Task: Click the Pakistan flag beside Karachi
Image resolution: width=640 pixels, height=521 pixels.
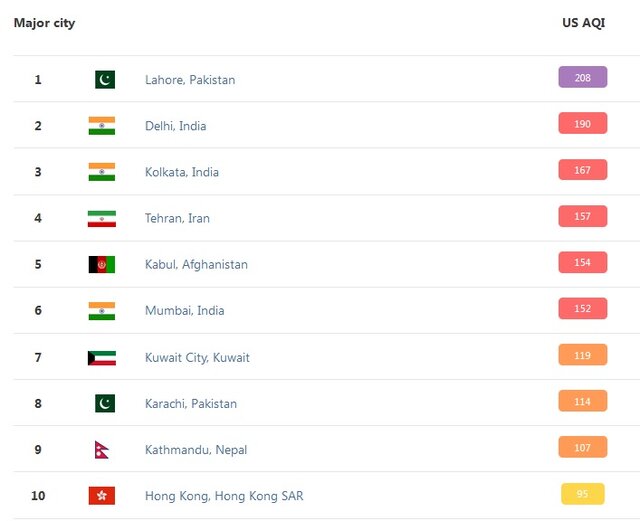Action: (x=105, y=403)
